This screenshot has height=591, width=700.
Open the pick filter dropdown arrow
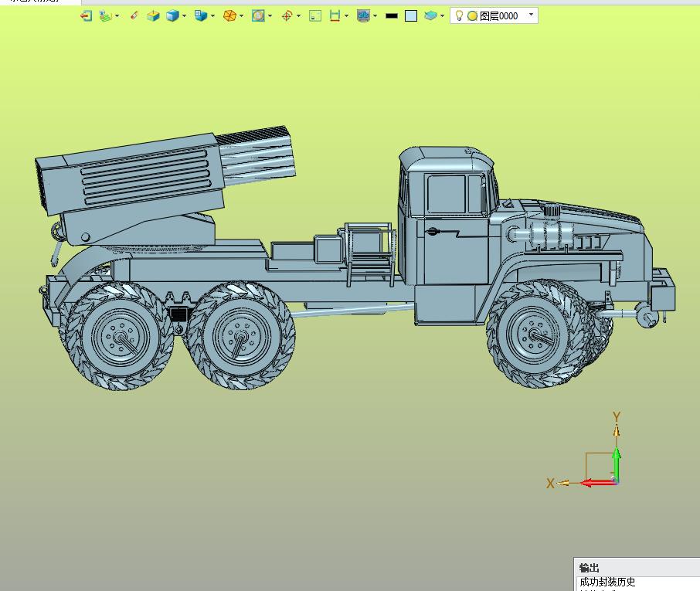[x=117, y=16]
